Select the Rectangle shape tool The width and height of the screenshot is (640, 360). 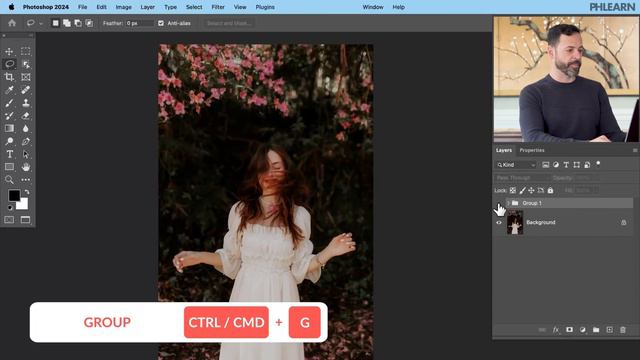[9, 167]
